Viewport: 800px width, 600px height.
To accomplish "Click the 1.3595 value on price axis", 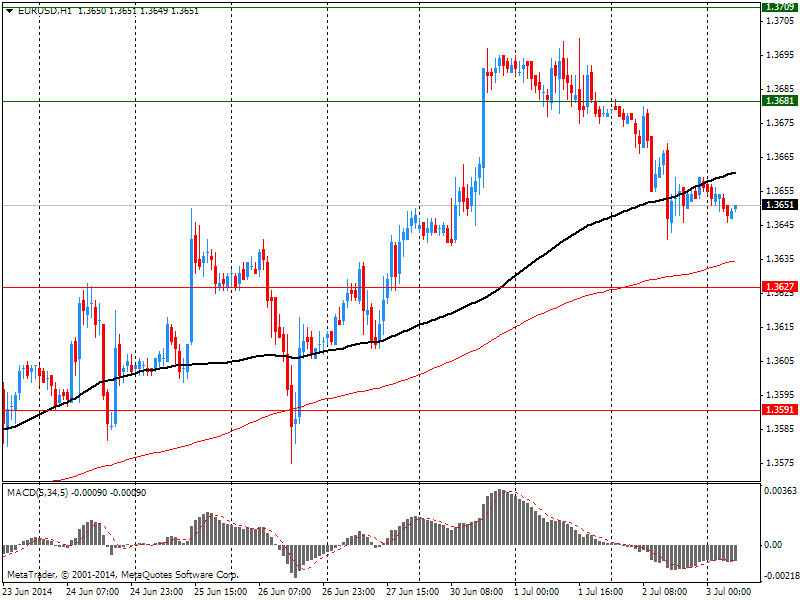I will pos(780,395).
